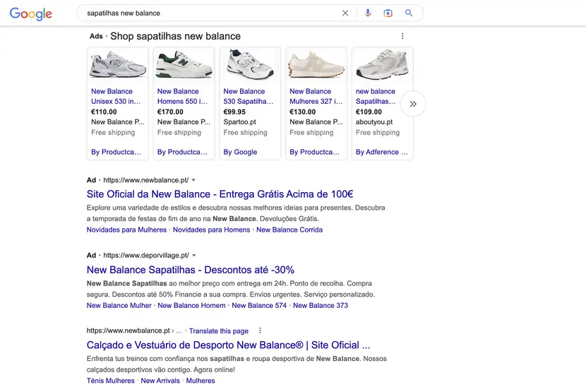The height and width of the screenshot is (392, 586).
Task: Open the New Balance Homens 550 product link
Action: (182, 96)
